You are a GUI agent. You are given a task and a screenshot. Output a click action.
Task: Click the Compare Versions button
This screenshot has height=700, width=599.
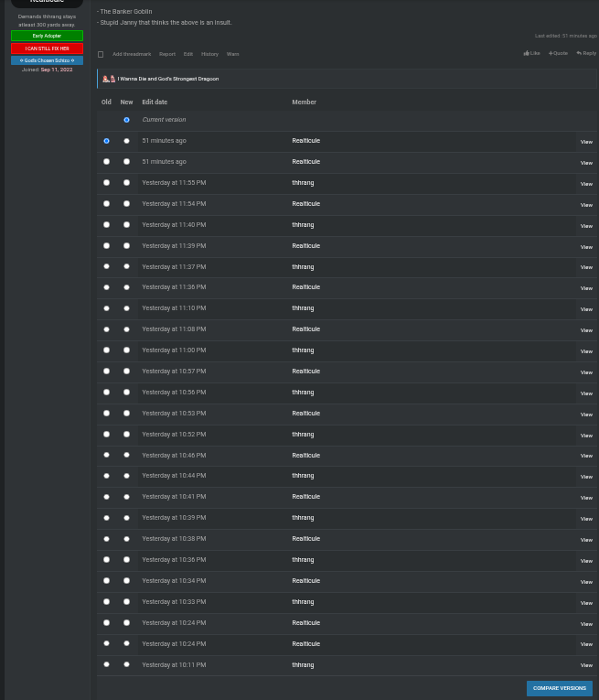coord(560,688)
